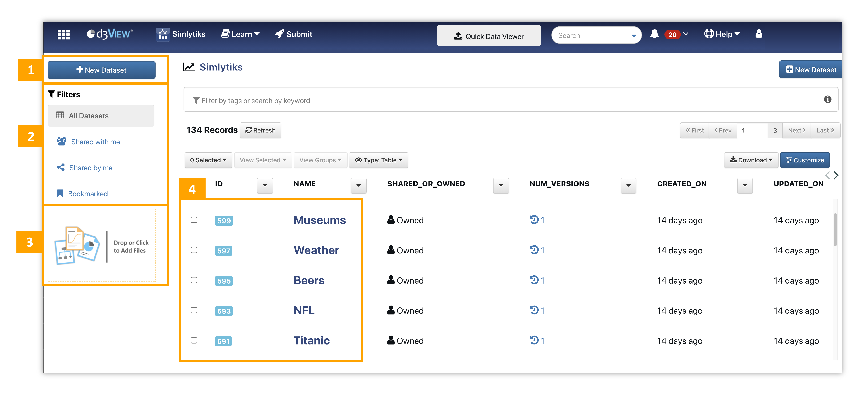868x398 pixels.
Task: Click the info icon in filter bar
Action: point(828,99)
